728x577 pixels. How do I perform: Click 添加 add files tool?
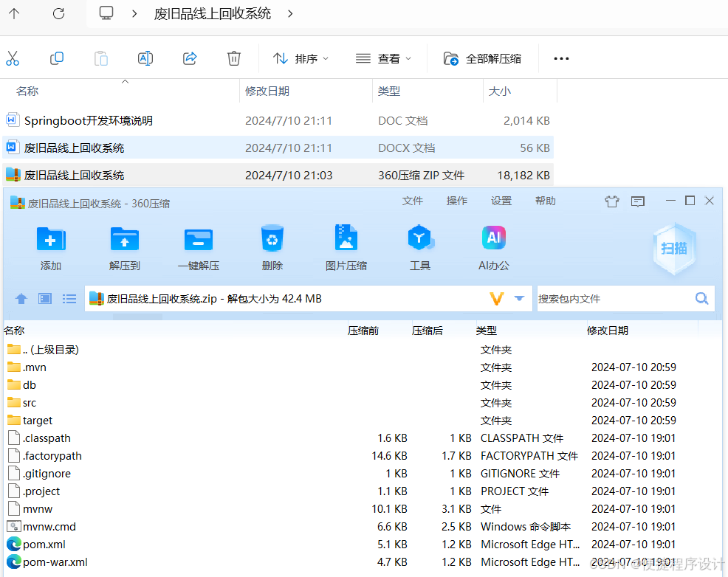pos(51,248)
